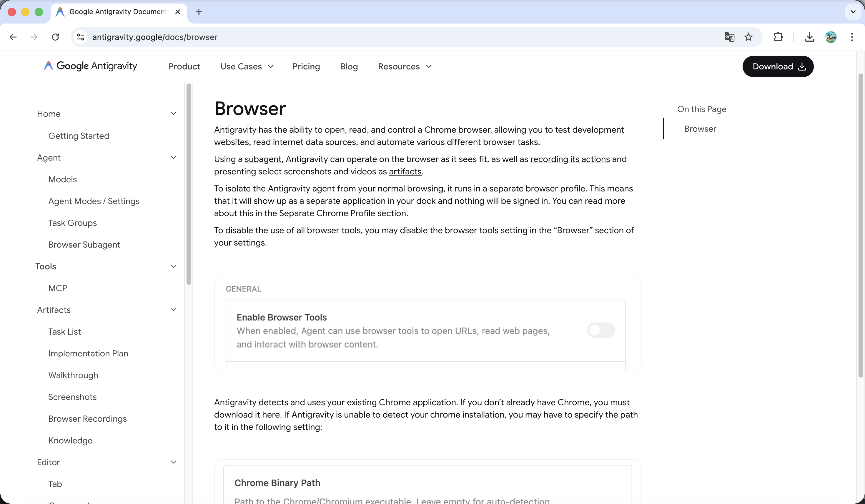This screenshot has height=504, width=865.
Task: Open Chrome downloads tray icon
Action: [809, 37]
